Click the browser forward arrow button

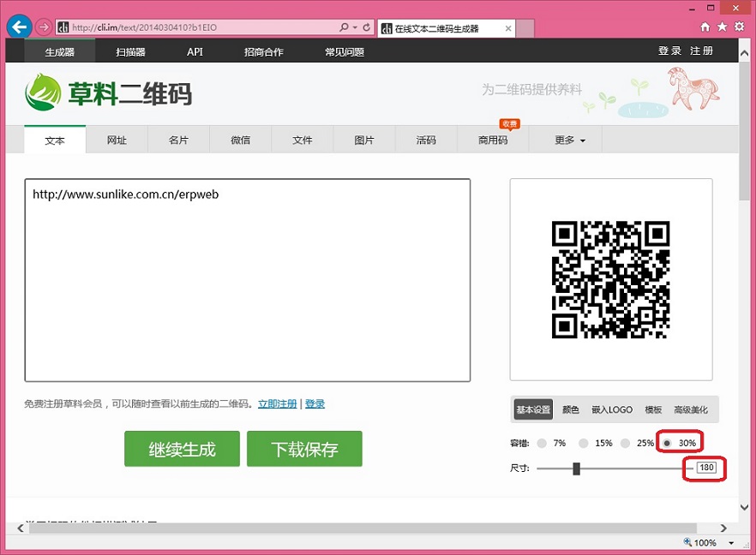(x=44, y=27)
